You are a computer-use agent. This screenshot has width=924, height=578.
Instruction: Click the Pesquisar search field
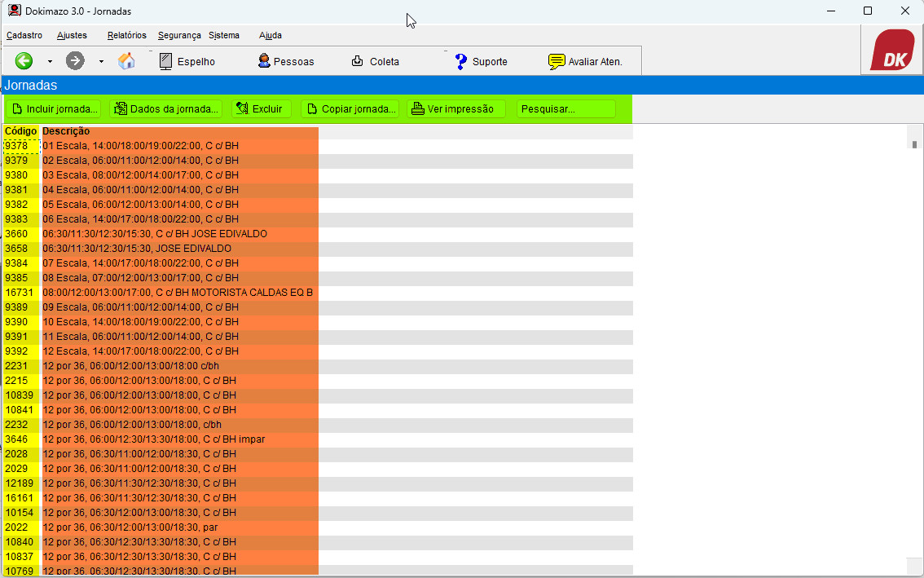pos(565,108)
